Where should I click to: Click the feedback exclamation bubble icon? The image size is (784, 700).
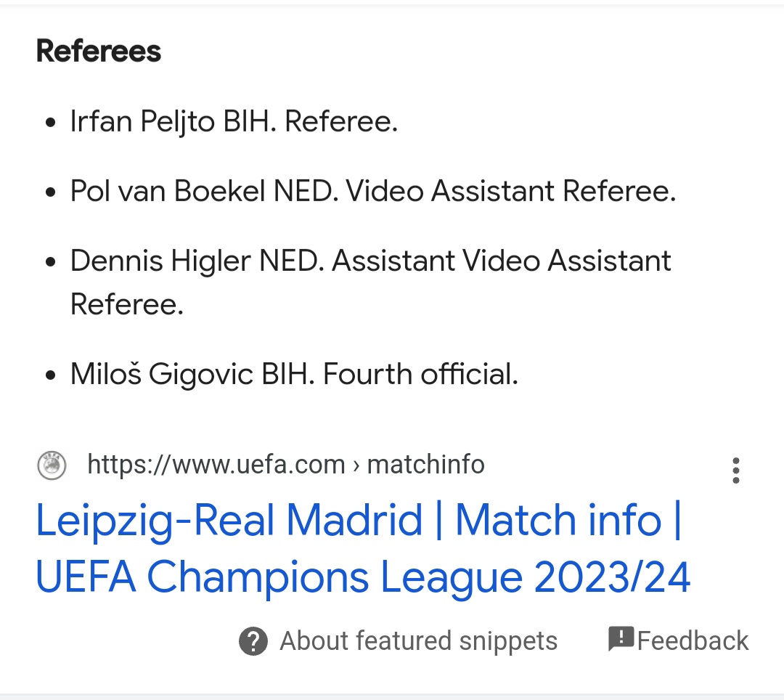621,638
